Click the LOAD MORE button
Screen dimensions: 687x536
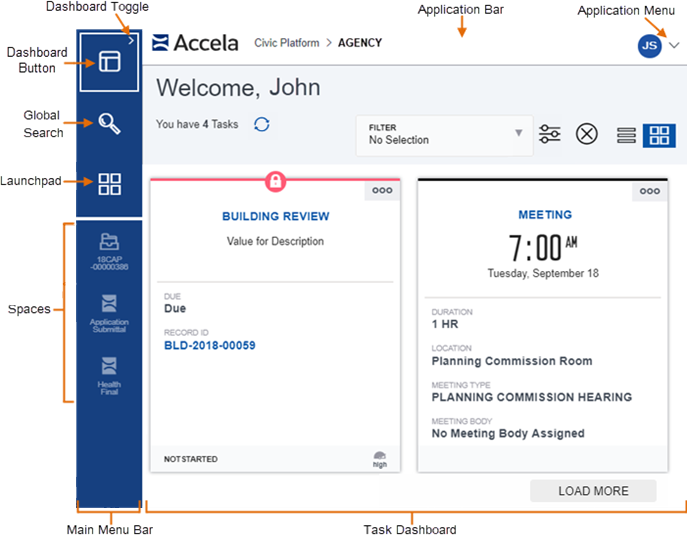coord(593,491)
